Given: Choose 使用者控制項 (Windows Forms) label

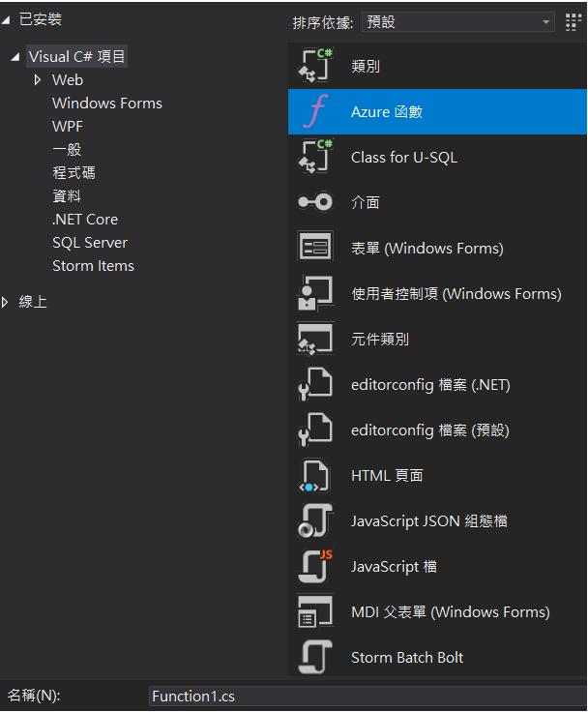Looking at the screenshot, I should point(456,293).
